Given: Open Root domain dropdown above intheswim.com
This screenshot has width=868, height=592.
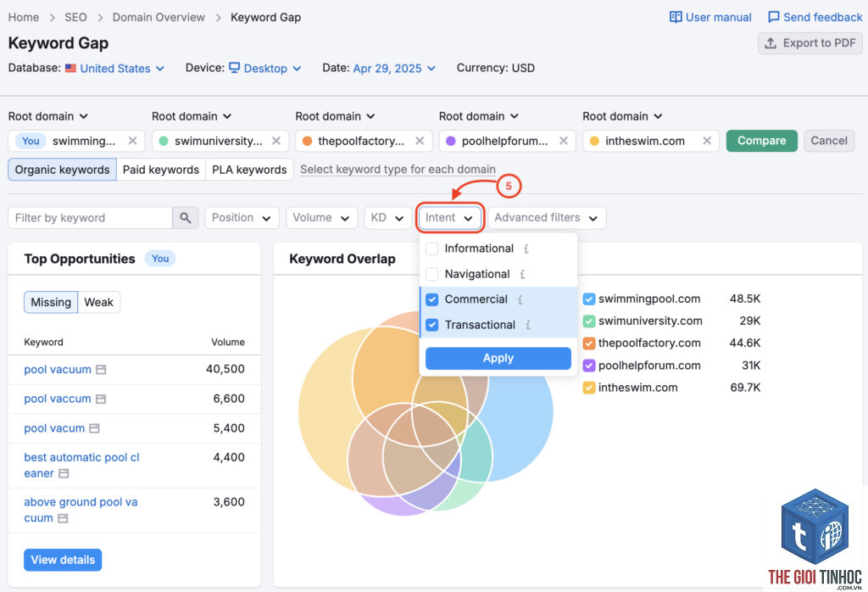Looking at the screenshot, I should point(622,116).
